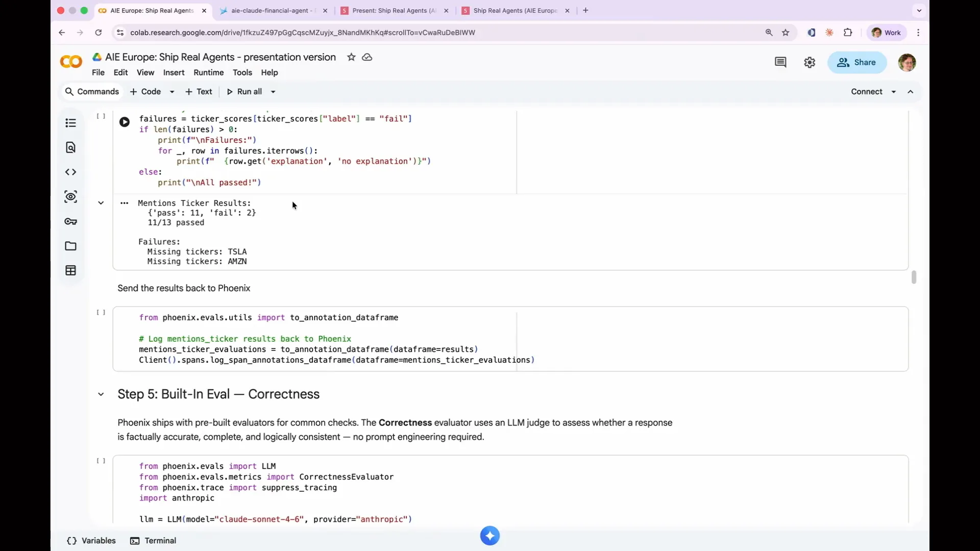980x551 pixels.
Task: Open the Google account avatar
Action: (x=907, y=62)
